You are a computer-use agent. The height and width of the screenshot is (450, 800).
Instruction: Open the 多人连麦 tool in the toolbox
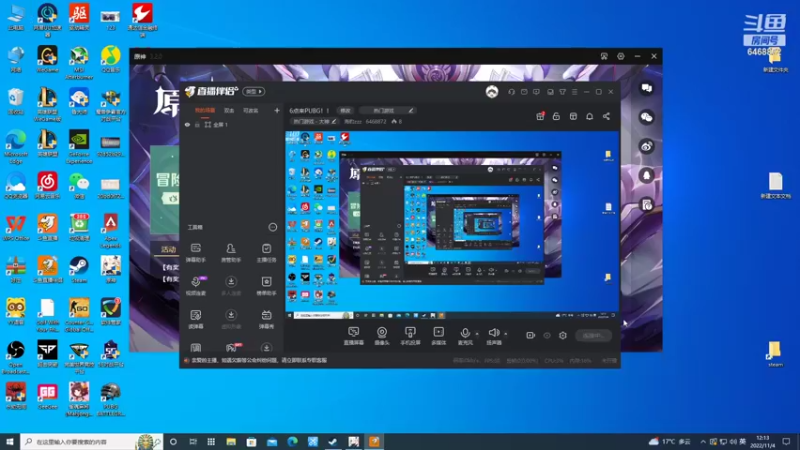231,286
